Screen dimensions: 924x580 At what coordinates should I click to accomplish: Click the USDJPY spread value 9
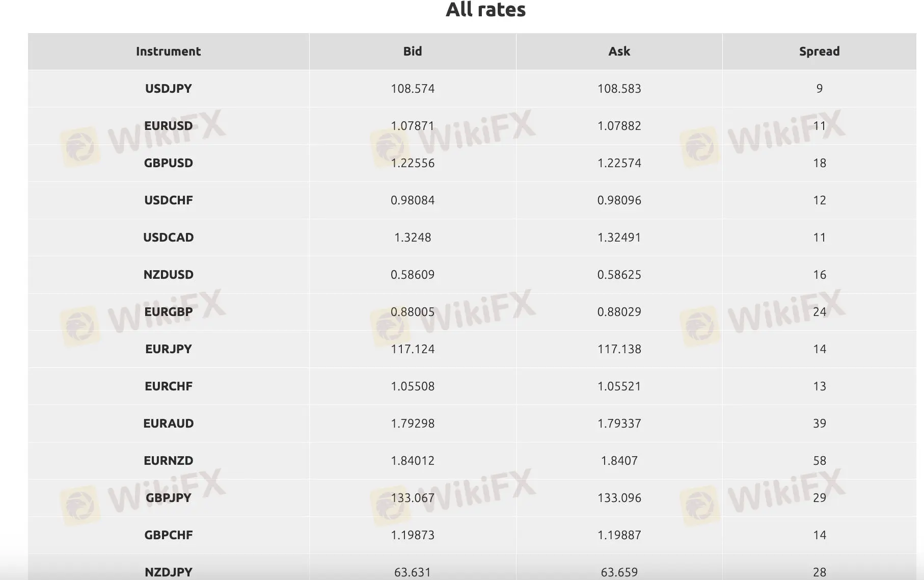(x=819, y=89)
